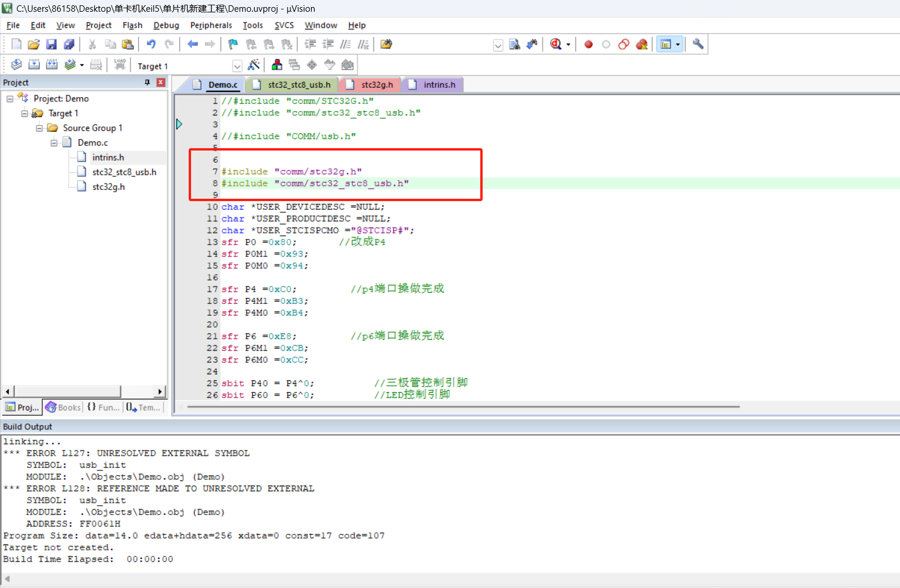Collapse the Project: Demo tree node
Image resolution: width=900 pixels, height=588 pixels.
pyautogui.click(x=10, y=99)
